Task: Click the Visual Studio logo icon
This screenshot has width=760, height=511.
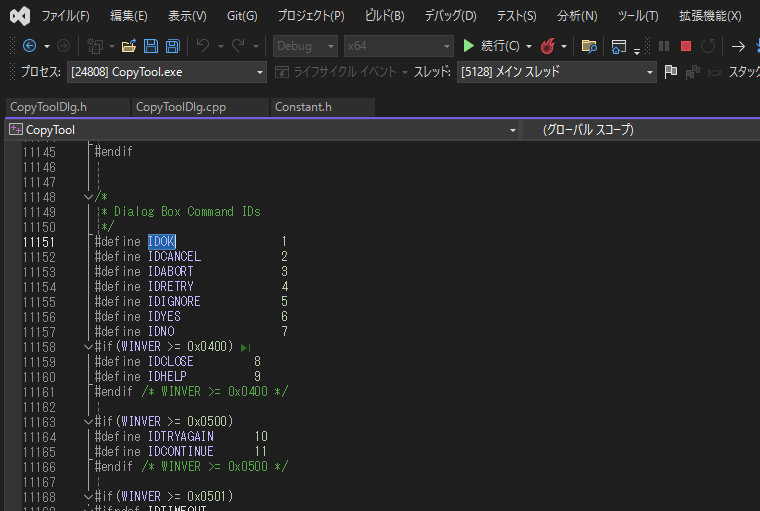Action: click(17, 16)
